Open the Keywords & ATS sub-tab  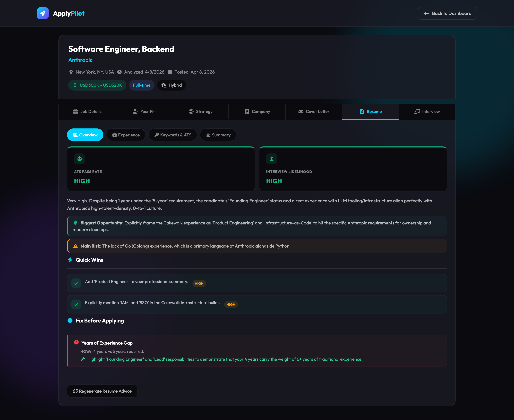point(173,135)
